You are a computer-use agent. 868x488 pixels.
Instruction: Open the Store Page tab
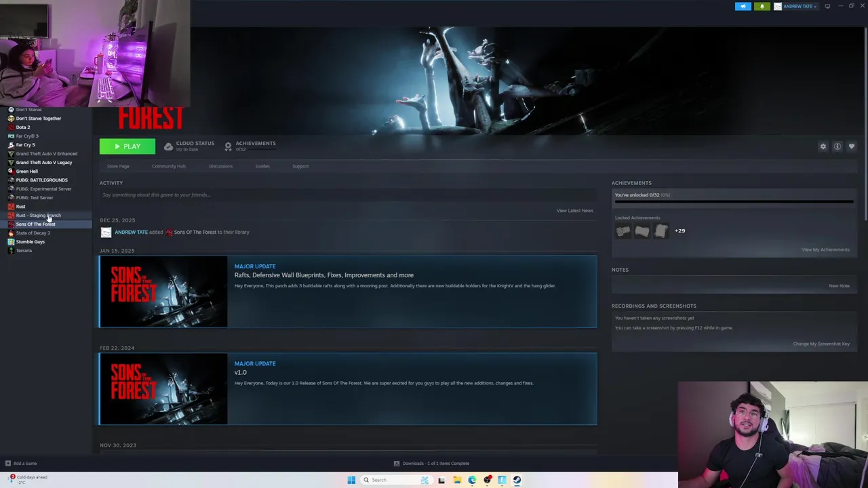click(118, 166)
